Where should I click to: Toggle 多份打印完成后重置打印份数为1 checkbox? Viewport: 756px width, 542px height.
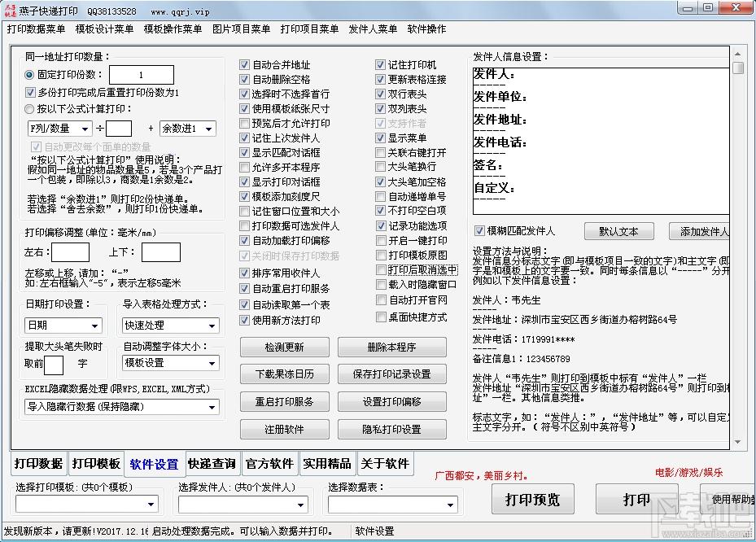(30, 92)
